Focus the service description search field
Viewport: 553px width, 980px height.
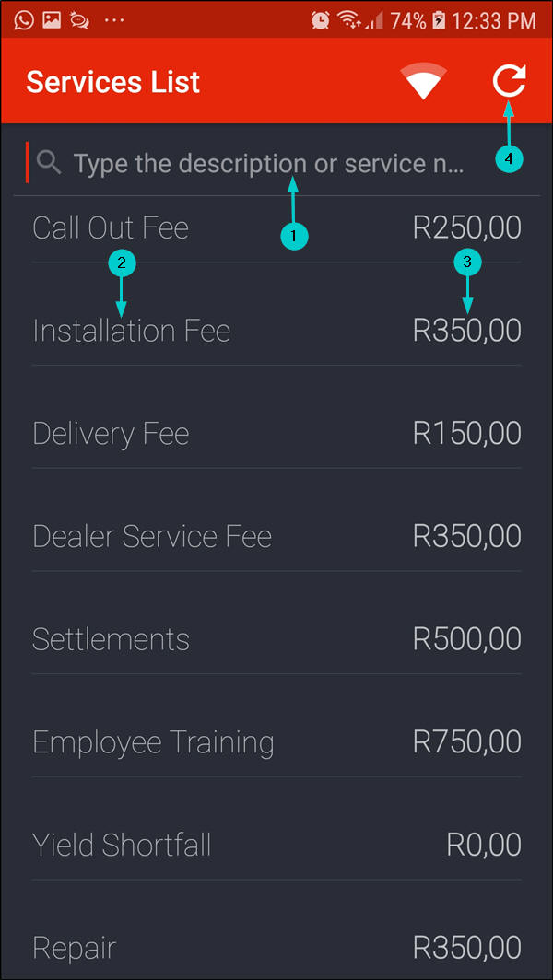269,164
